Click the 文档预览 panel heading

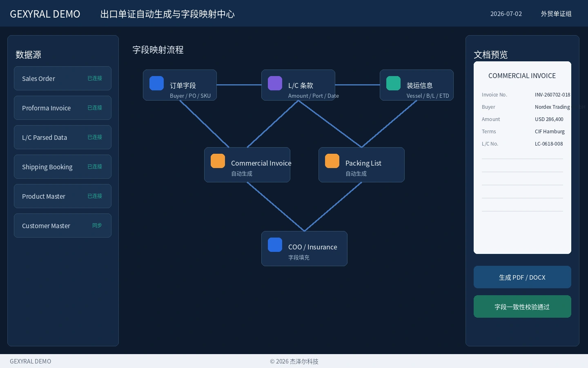coord(490,54)
